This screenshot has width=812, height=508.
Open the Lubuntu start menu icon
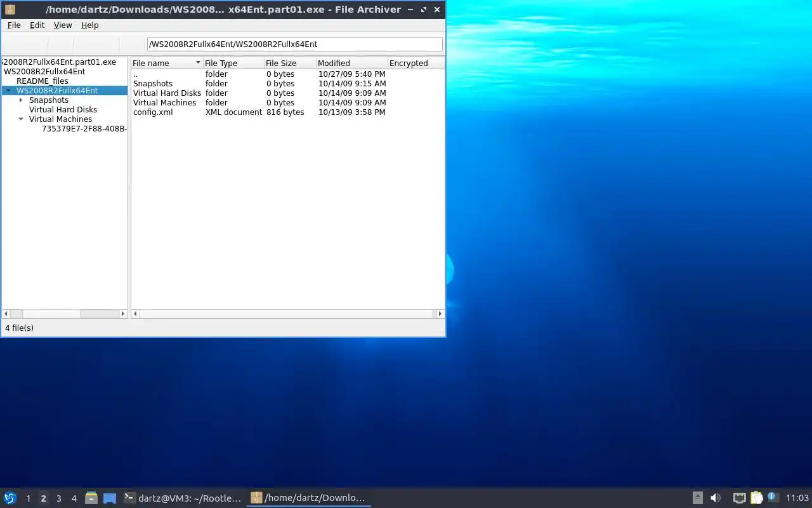coord(10,498)
